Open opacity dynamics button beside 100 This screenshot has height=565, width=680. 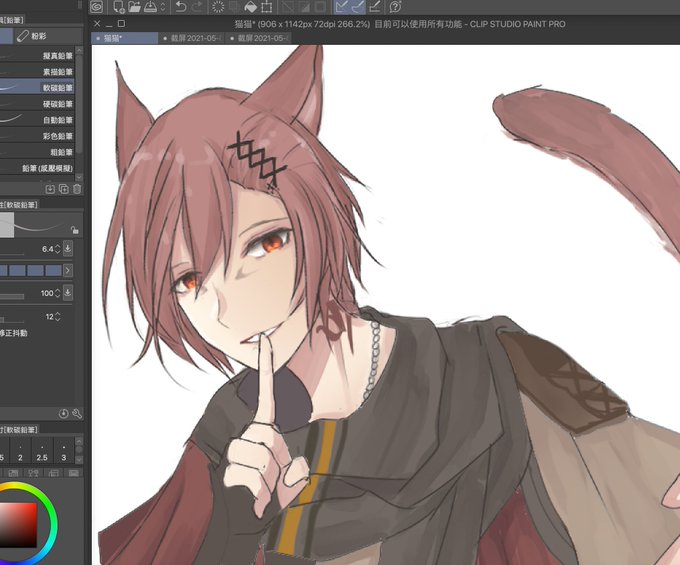(x=68, y=292)
